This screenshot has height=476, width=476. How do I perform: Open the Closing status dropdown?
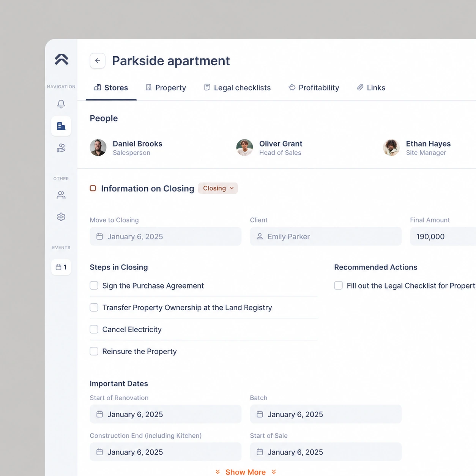click(218, 188)
